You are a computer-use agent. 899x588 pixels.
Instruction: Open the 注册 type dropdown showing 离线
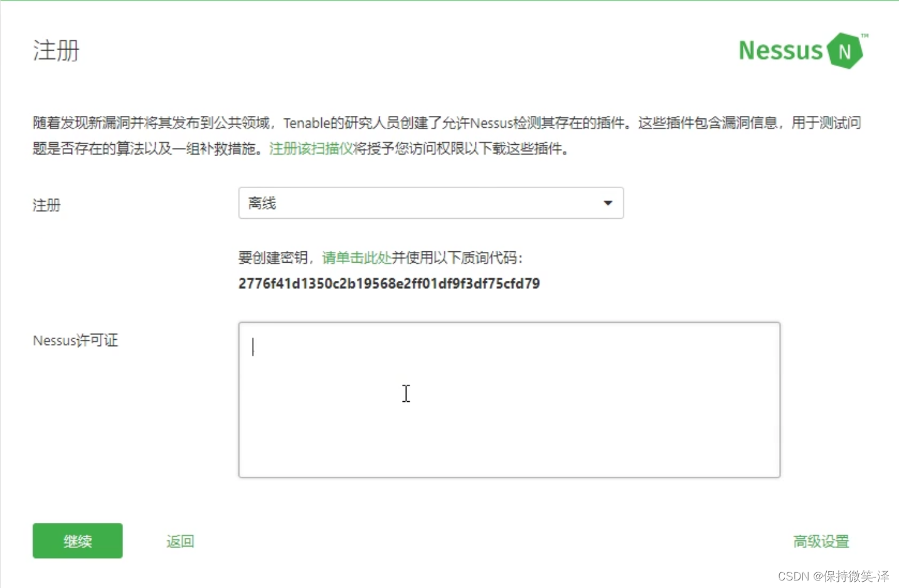(431, 203)
